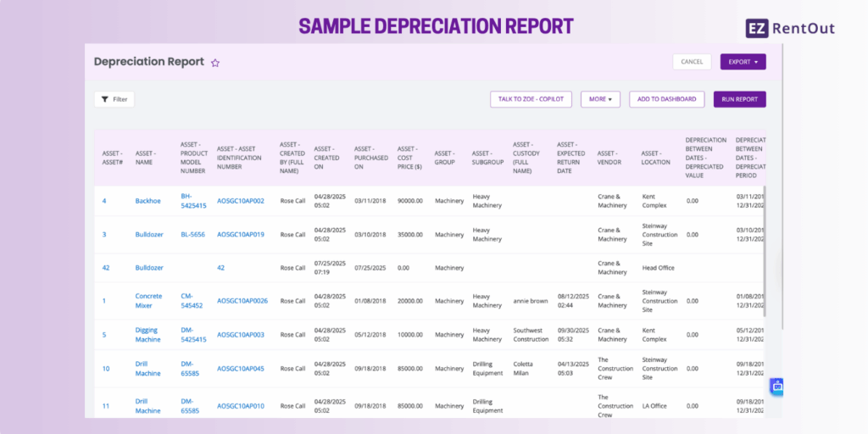This screenshot has width=868, height=434.
Task: Open the Concrete Mixer asset link
Action: (x=148, y=301)
